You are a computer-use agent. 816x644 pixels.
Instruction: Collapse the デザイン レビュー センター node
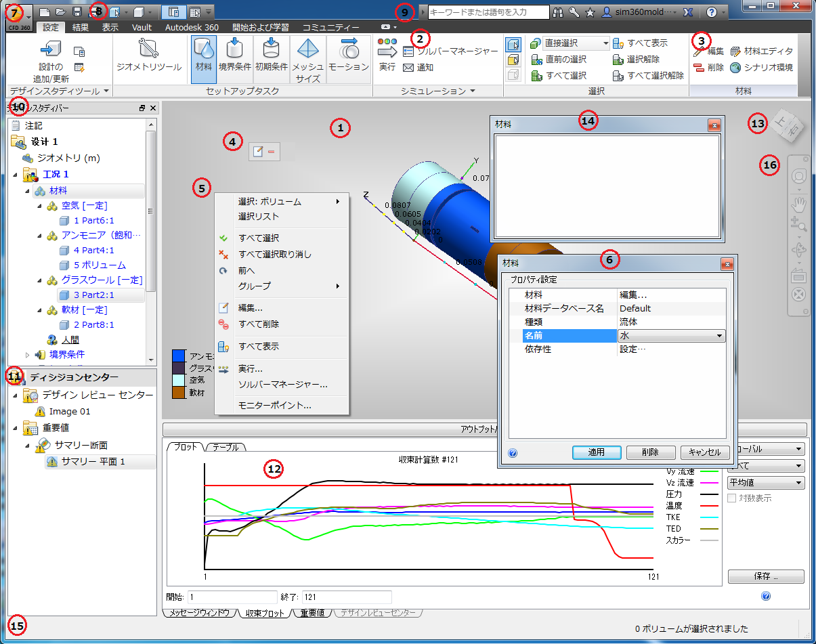click(16, 395)
